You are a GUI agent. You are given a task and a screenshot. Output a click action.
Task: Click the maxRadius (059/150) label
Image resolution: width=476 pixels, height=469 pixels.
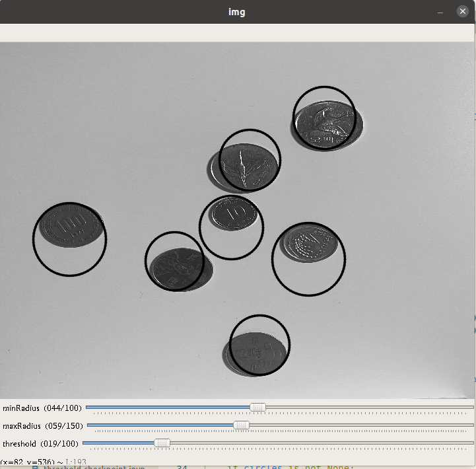point(43,426)
